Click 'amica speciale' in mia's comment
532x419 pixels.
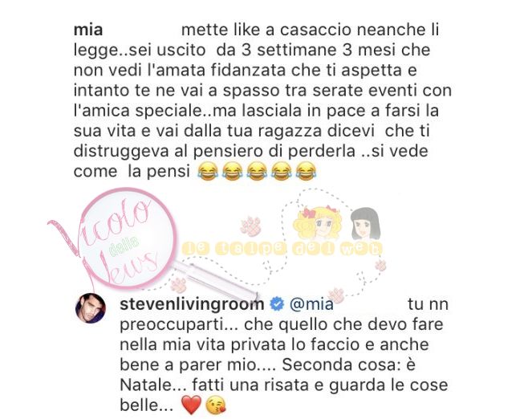[137, 111]
